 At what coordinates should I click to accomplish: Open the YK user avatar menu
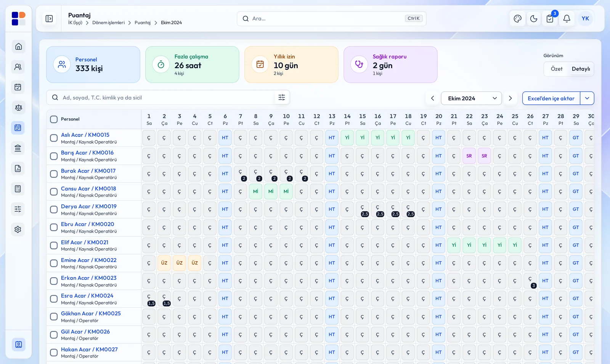[x=585, y=19]
